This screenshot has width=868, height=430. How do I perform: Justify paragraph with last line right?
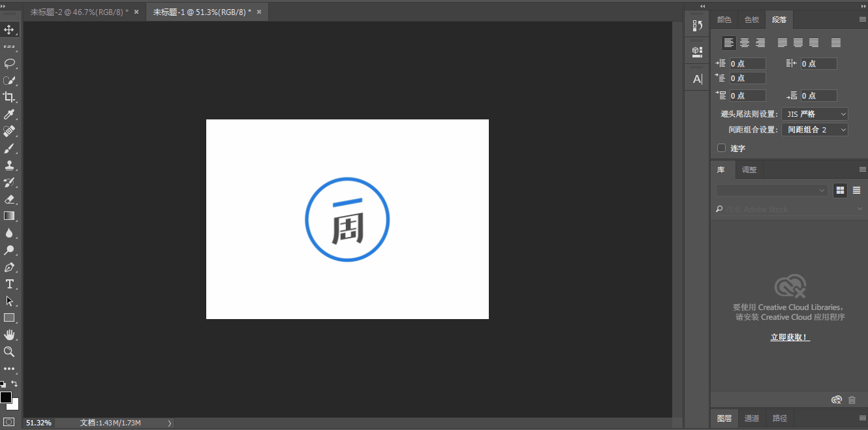(x=814, y=43)
